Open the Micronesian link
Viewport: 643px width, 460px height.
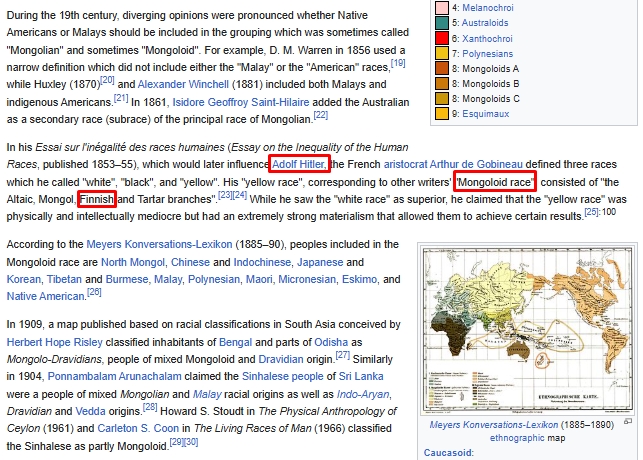(x=307, y=280)
